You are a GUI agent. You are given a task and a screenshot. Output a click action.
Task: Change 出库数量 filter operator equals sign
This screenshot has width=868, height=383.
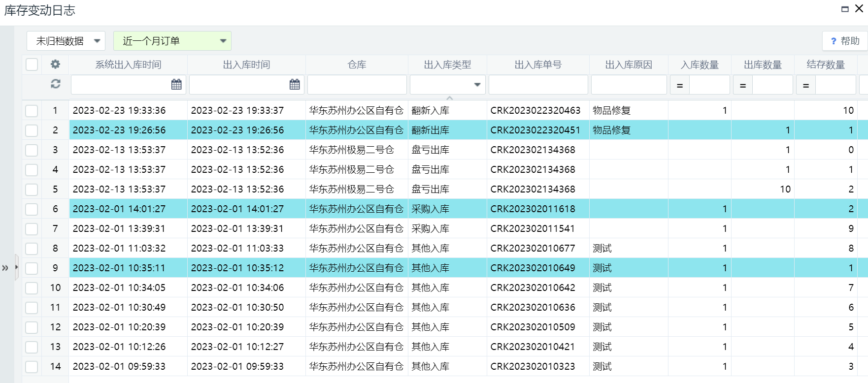(x=743, y=85)
